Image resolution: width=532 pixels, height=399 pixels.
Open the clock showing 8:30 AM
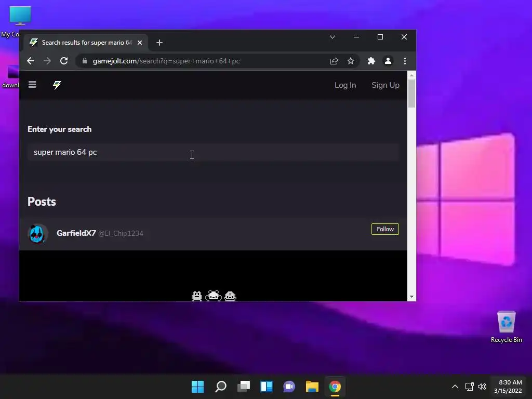click(508, 387)
